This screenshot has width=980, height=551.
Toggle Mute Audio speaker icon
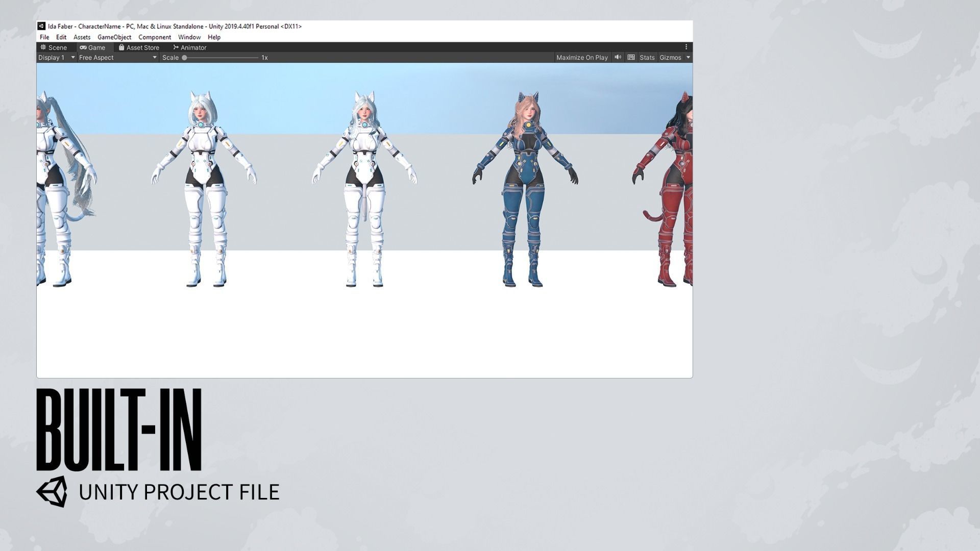point(618,57)
